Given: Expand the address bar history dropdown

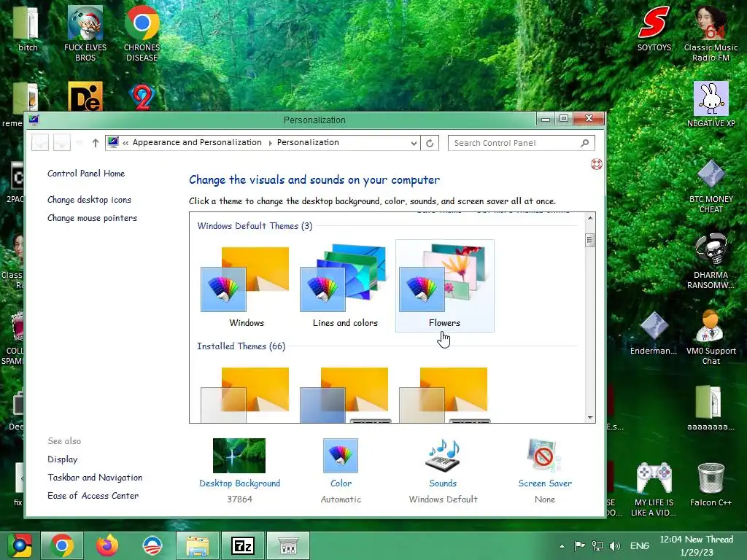Looking at the screenshot, I should click(x=414, y=144).
